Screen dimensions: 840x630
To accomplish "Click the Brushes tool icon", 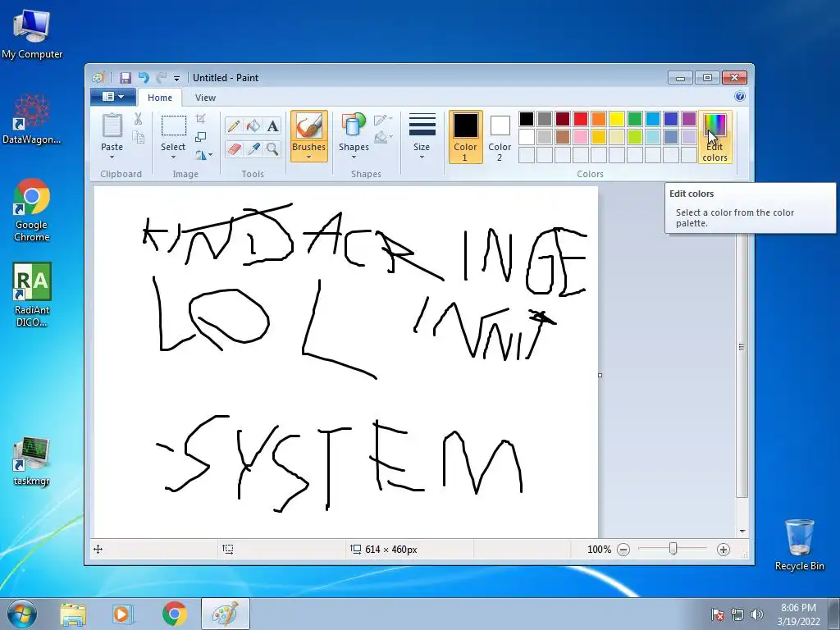I will [309, 126].
